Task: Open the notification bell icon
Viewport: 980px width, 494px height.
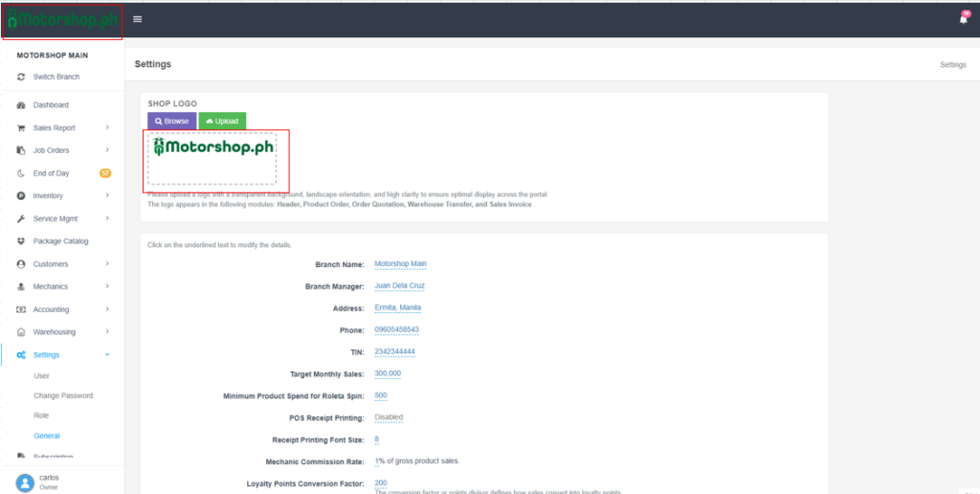Action: point(963,19)
